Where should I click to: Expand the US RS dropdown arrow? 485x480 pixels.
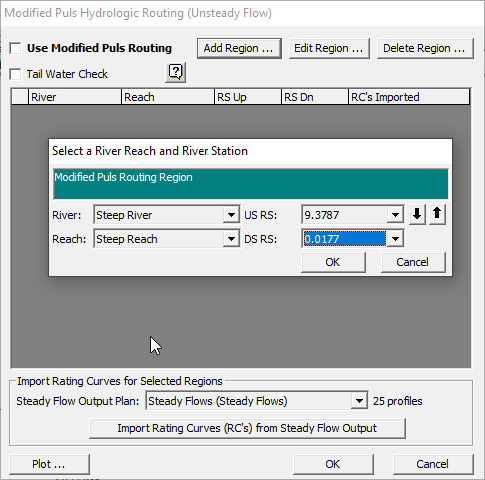click(395, 215)
